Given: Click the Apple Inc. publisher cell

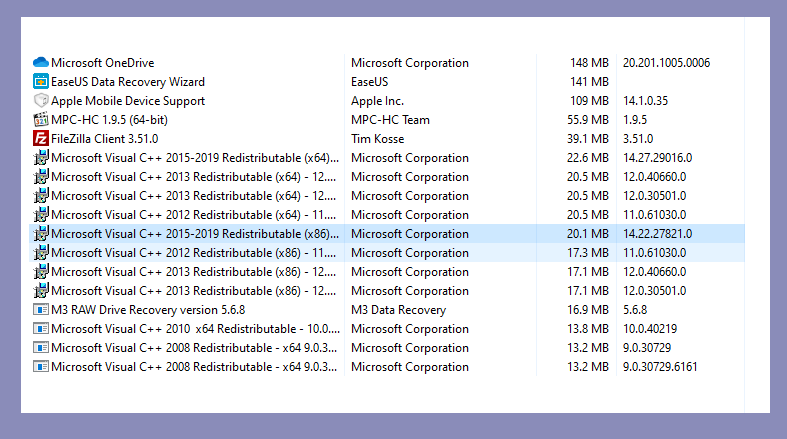Looking at the screenshot, I should pos(377,101).
